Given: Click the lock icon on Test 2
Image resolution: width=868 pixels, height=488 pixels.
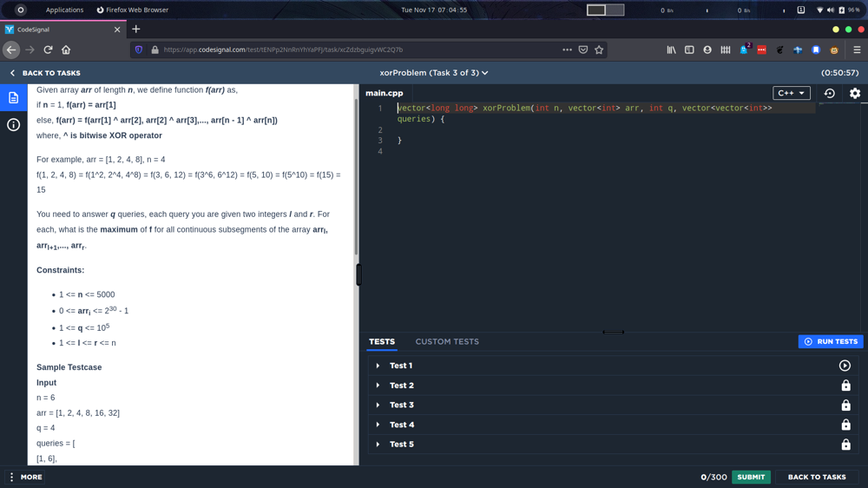Looking at the screenshot, I should coord(845,386).
